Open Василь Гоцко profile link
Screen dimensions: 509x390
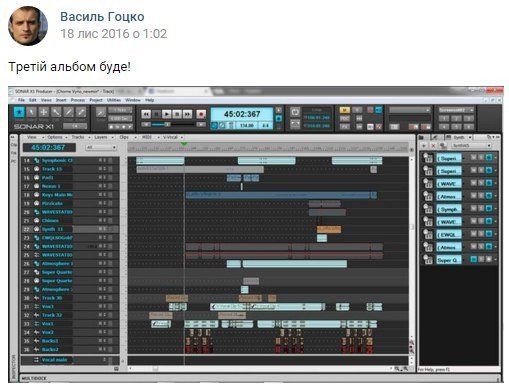click(102, 16)
